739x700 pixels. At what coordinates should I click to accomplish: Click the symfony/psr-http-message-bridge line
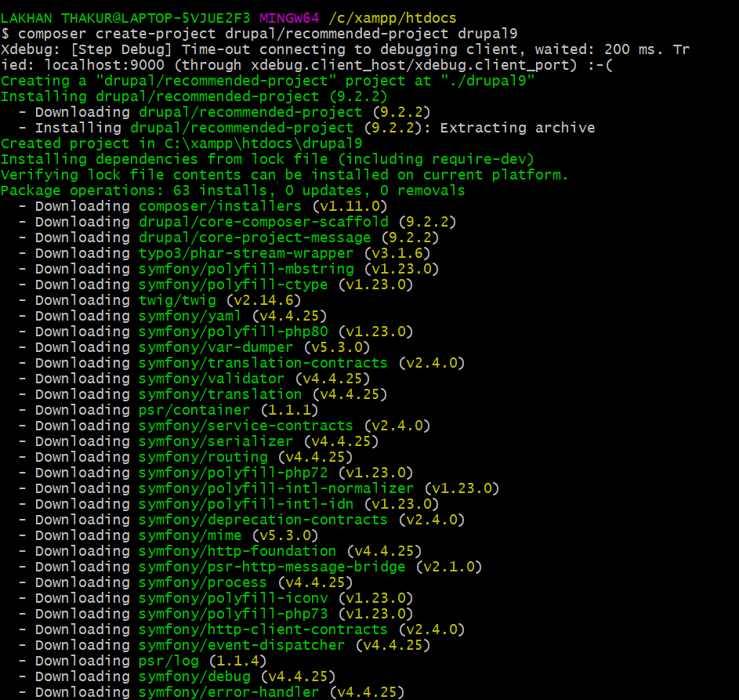pos(250,567)
